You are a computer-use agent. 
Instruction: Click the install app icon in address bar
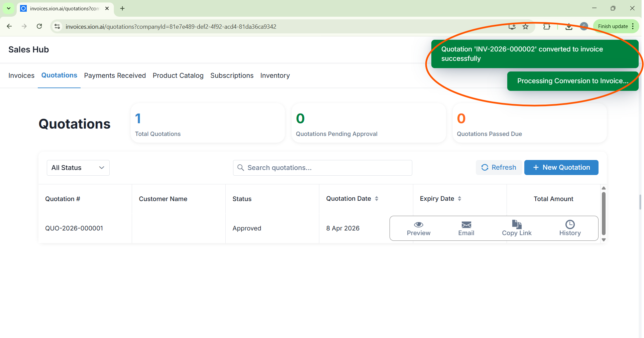click(512, 26)
